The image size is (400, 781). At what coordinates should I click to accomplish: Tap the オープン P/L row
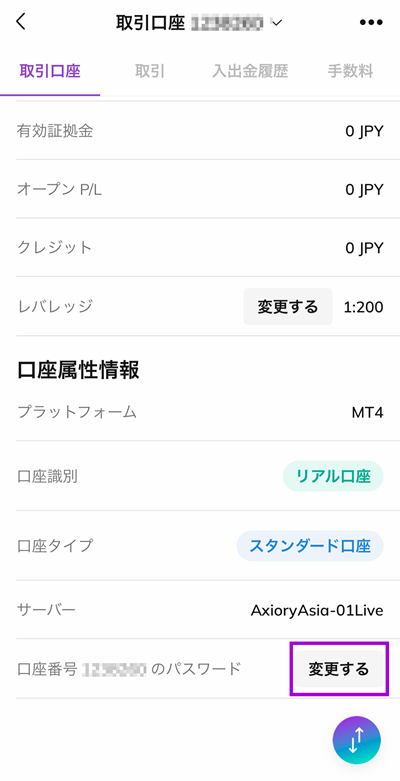point(200,189)
